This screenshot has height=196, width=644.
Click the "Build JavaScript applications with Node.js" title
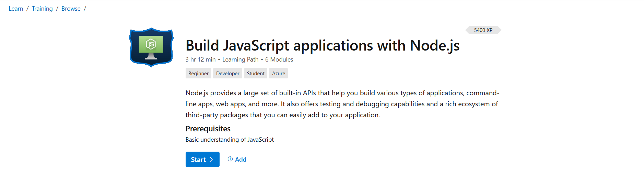[322, 46]
